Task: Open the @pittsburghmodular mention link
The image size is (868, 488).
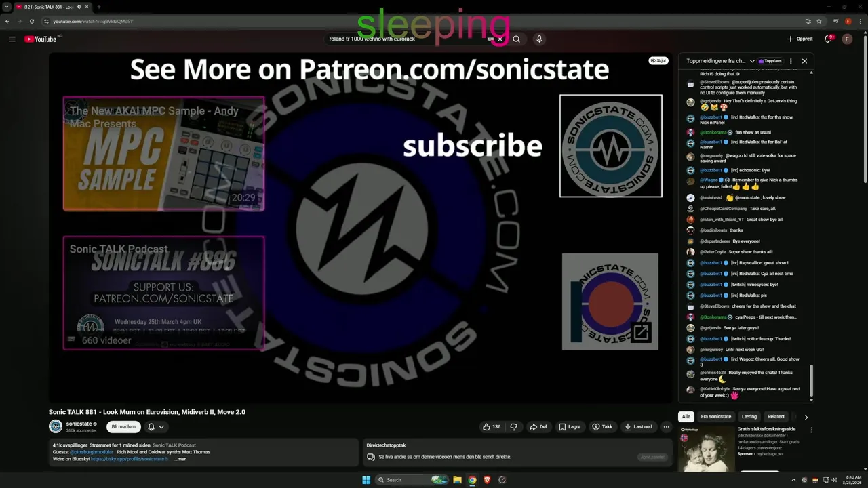Action: pos(92,452)
